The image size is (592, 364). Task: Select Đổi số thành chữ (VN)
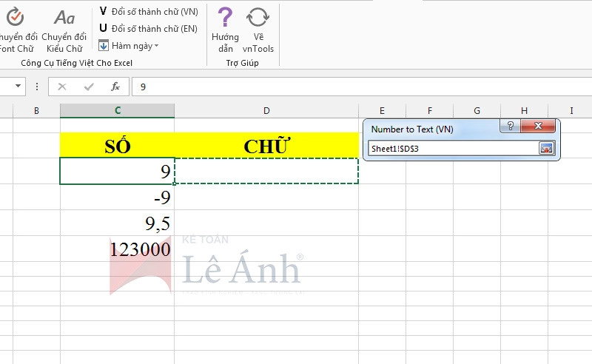coord(149,12)
